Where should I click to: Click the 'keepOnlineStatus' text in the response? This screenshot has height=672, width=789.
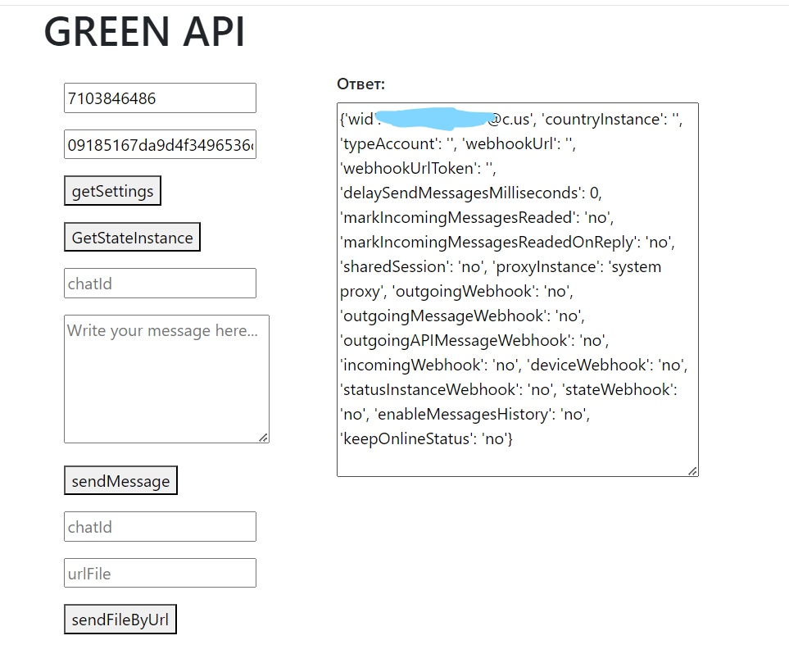(x=400, y=439)
